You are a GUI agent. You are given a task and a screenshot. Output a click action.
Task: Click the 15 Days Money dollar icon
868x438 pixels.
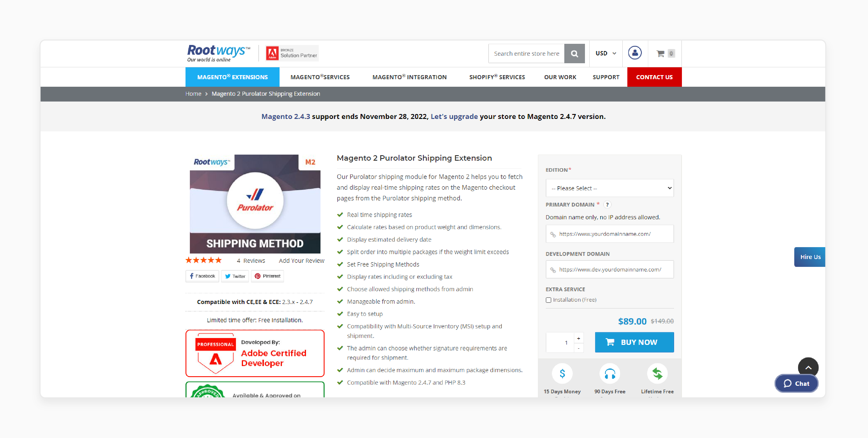pos(562,373)
